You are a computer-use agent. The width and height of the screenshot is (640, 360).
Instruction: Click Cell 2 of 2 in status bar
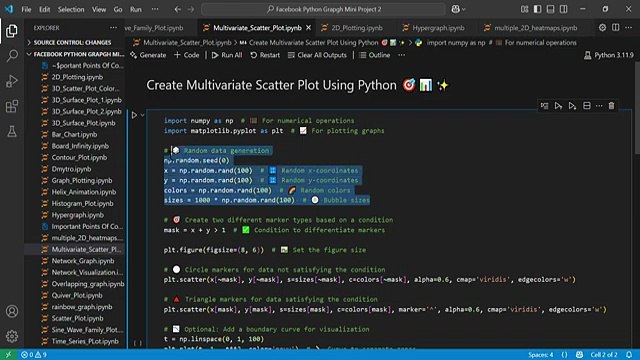coord(604,355)
